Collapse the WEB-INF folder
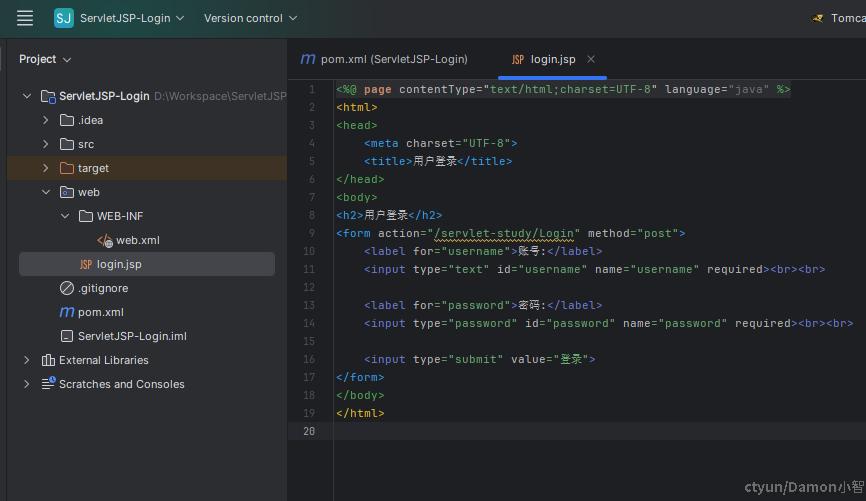Viewport: 866px width, 501px height. tap(65, 216)
